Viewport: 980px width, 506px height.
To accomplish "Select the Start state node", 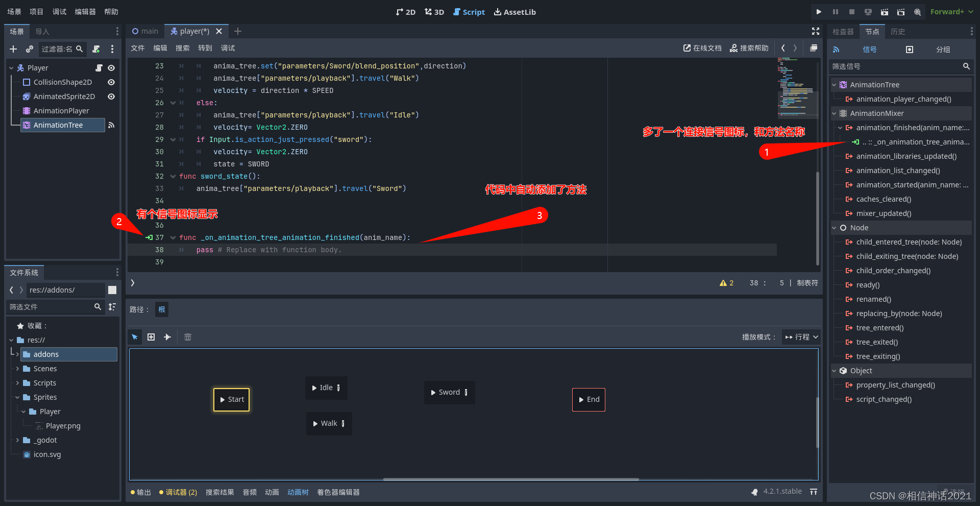I will pos(232,399).
